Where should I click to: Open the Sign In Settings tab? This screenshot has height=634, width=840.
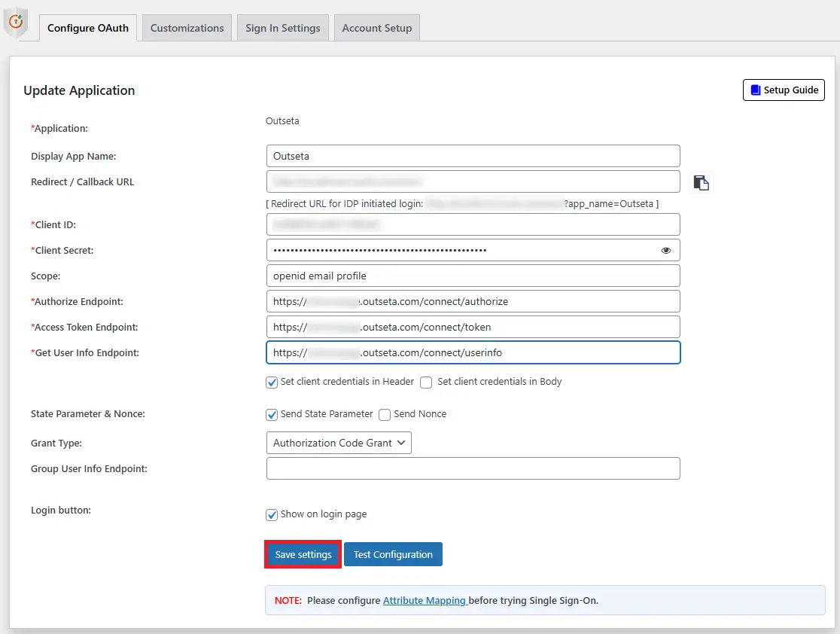pyautogui.click(x=283, y=28)
